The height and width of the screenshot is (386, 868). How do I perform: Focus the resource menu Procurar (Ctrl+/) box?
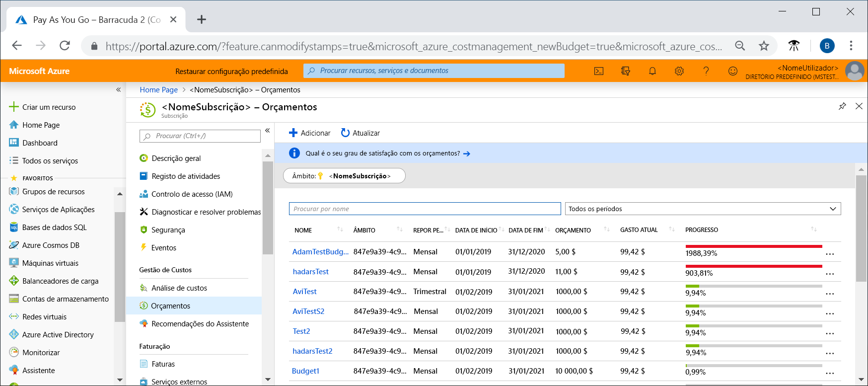click(x=200, y=136)
